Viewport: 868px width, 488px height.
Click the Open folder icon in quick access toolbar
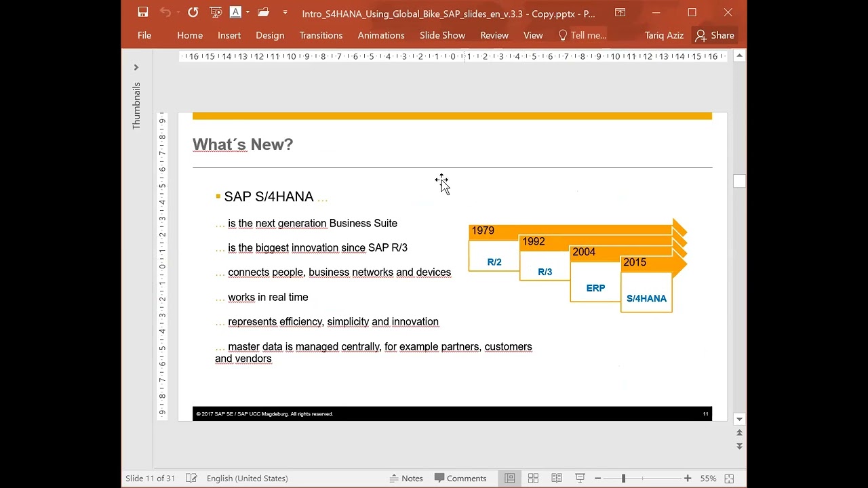coord(263,12)
